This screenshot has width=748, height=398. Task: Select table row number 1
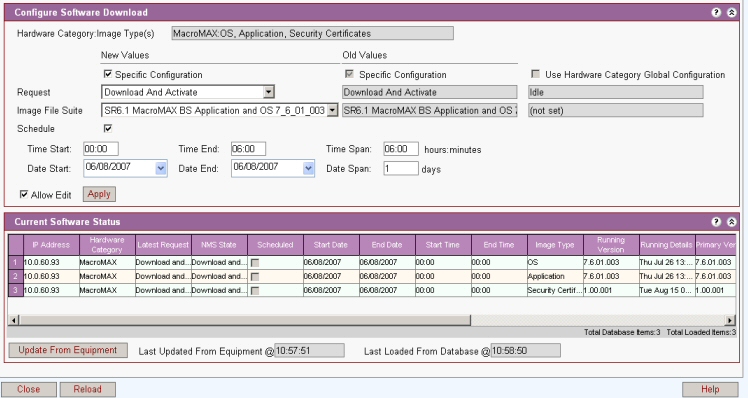pyautogui.click(x=16, y=262)
